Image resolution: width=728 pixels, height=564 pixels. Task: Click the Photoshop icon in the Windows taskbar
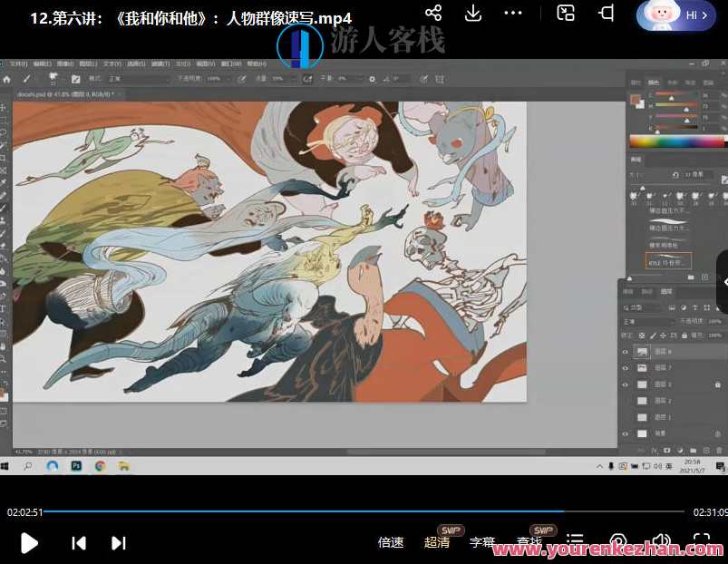[x=76, y=465]
